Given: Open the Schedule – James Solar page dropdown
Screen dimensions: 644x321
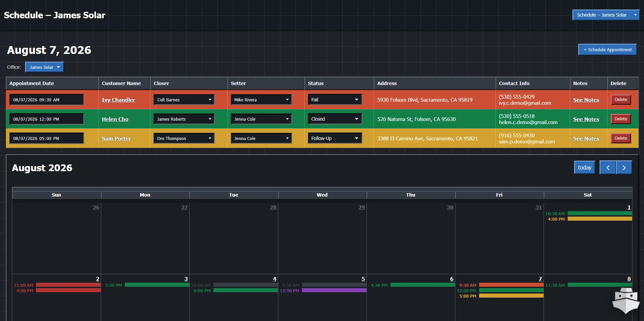Looking at the screenshot, I should pyautogui.click(x=606, y=15).
